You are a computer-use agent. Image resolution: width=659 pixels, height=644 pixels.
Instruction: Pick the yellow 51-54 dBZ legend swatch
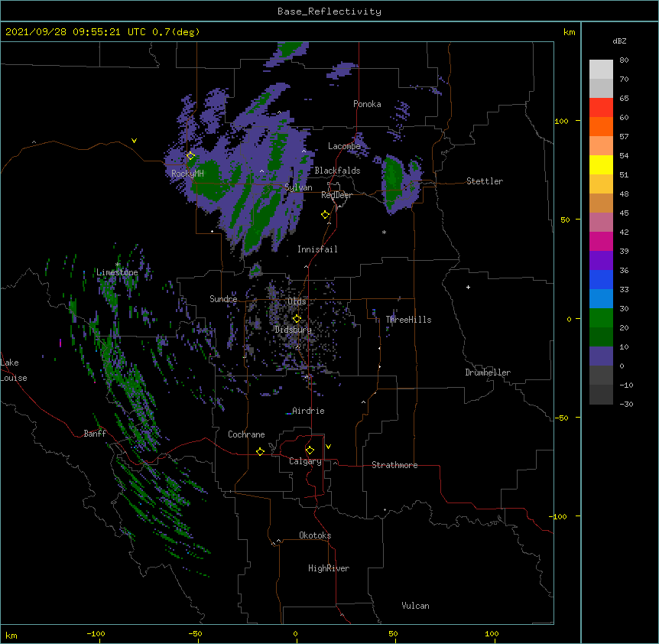click(601, 164)
